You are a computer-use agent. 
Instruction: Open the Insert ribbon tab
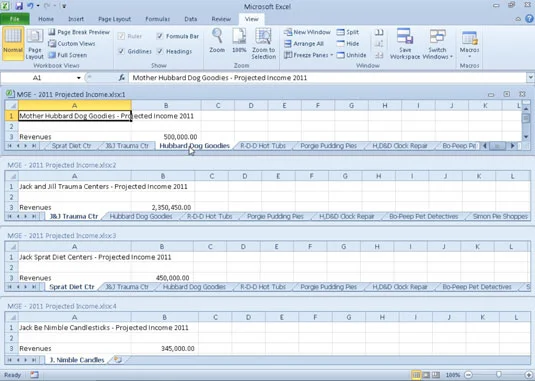(x=76, y=19)
